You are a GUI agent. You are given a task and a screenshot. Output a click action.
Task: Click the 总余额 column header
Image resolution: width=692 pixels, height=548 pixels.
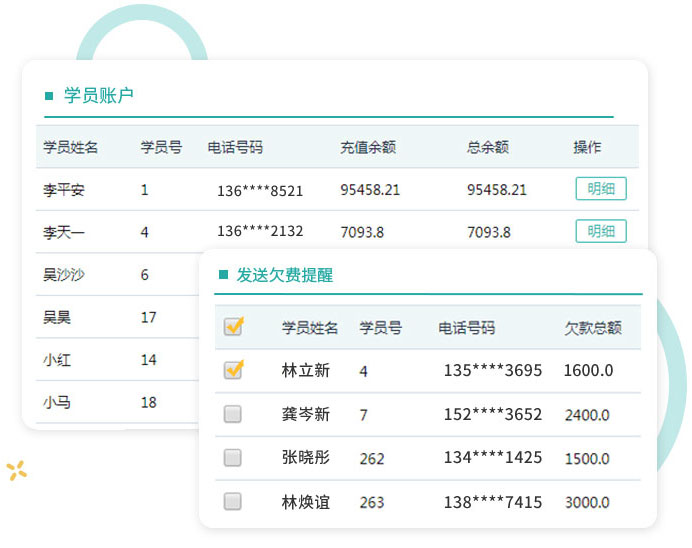(x=488, y=147)
